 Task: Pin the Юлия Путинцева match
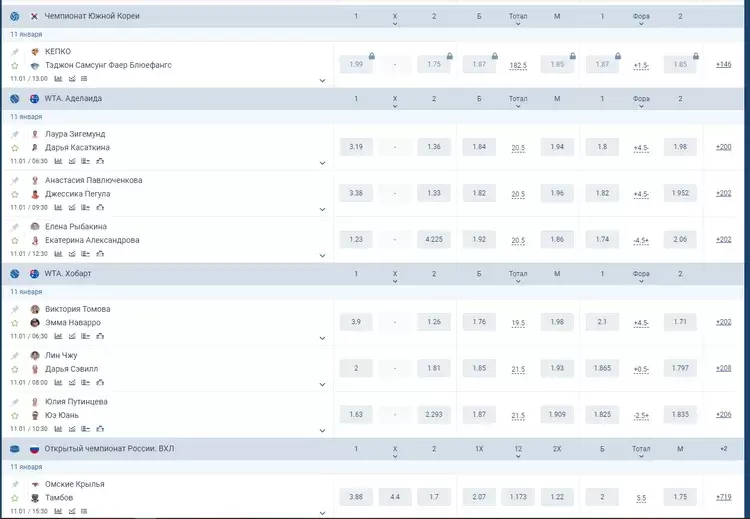[x=15, y=402]
